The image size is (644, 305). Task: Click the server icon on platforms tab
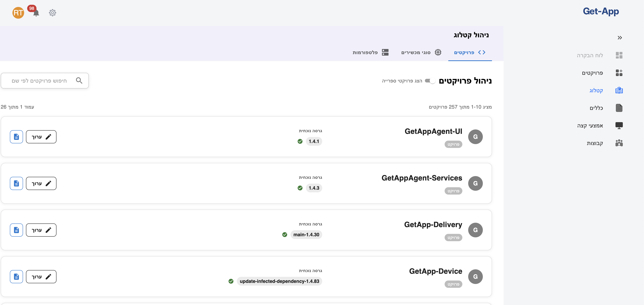click(x=385, y=52)
